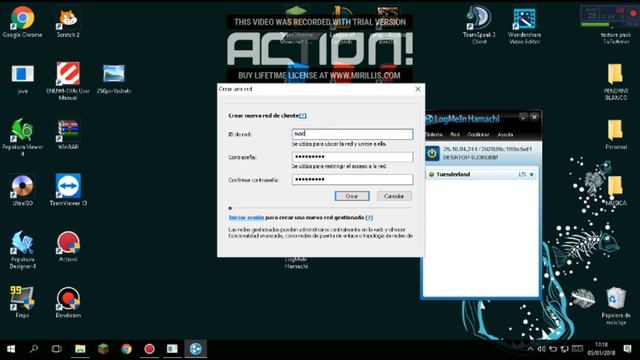Switch to Hamachi taskbar icon
This screenshot has height=360, width=640.
(x=196, y=349)
